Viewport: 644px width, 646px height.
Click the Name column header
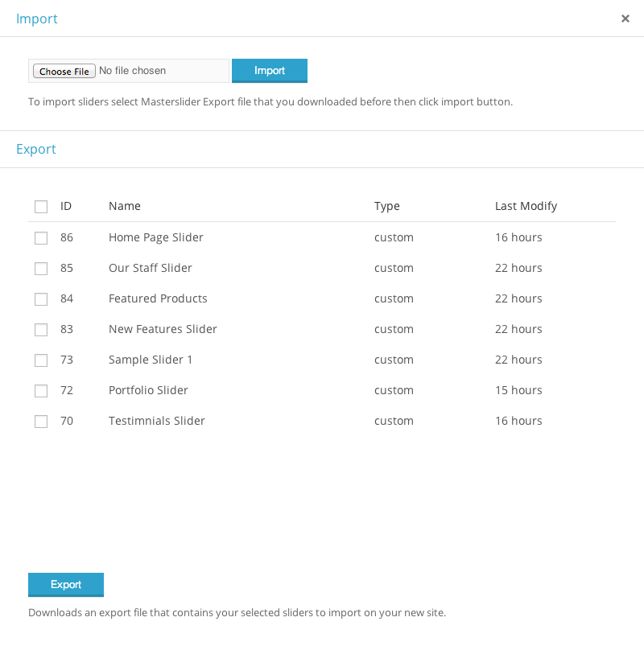point(125,206)
